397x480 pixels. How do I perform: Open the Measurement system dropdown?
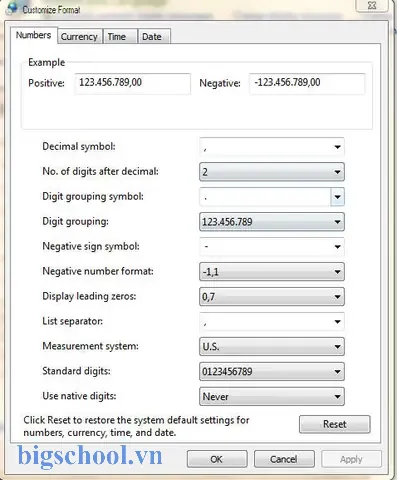(x=272, y=347)
